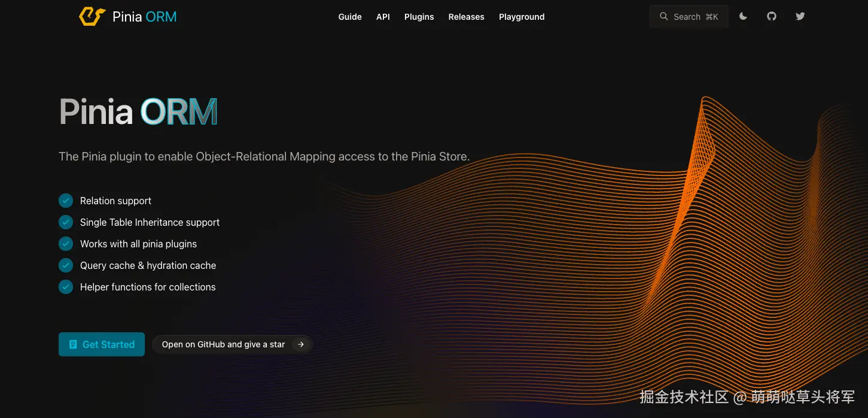Viewport: 868px width, 418px height.
Task: Click the Get Started button
Action: (101, 344)
